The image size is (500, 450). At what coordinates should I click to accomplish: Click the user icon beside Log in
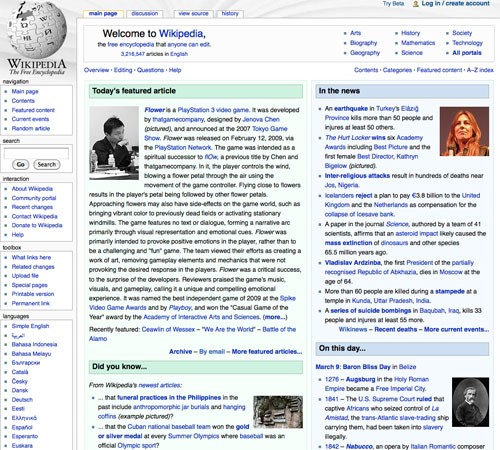(x=416, y=4)
